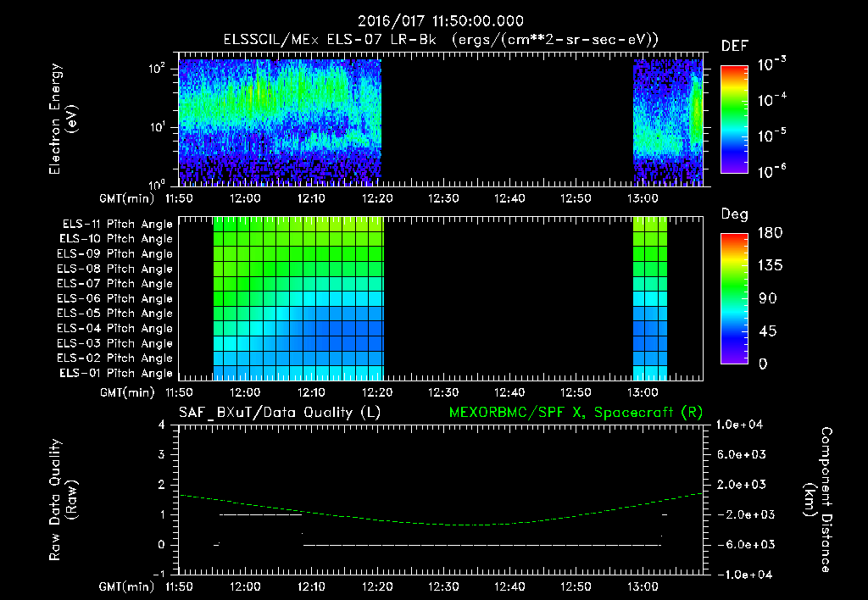Viewport: 868px width, 600px height.
Task: Click the white data quality line at level 0
Action: [481, 545]
